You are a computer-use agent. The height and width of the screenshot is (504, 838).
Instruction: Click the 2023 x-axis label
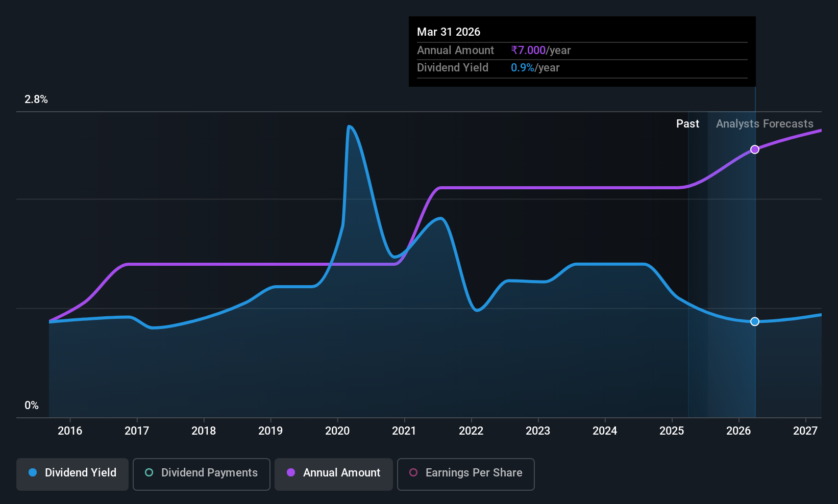538,431
